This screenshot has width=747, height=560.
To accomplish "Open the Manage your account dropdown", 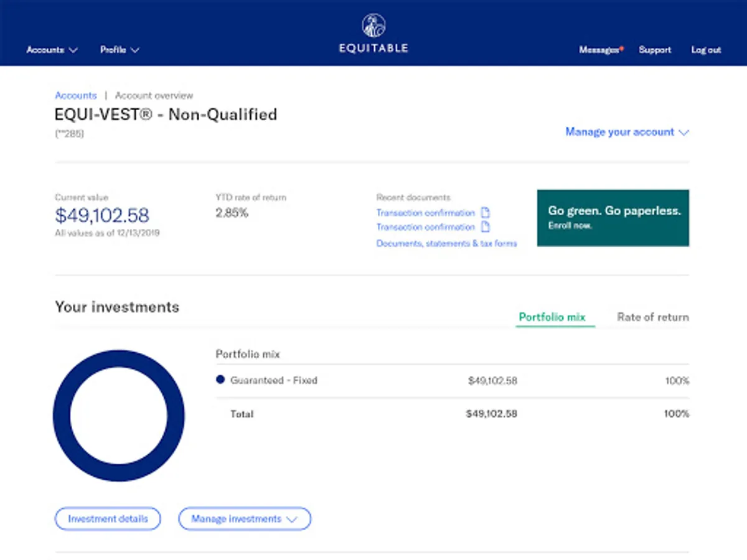I will click(627, 132).
